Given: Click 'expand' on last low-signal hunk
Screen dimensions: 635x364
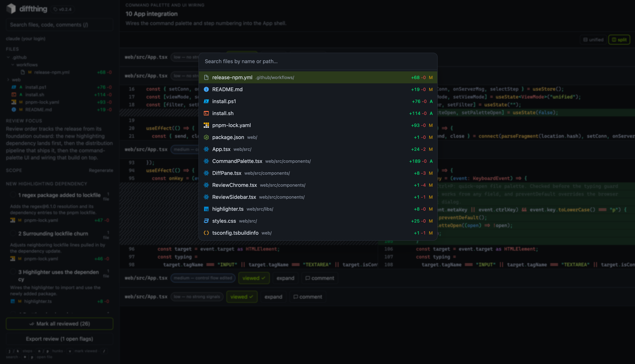Looking at the screenshot, I should click(x=273, y=297).
